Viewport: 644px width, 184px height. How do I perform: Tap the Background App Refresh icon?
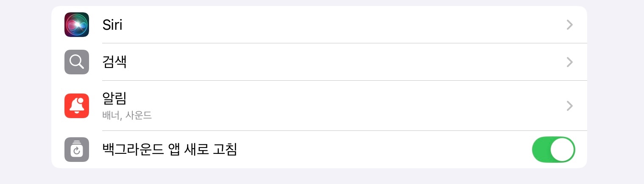tap(77, 150)
